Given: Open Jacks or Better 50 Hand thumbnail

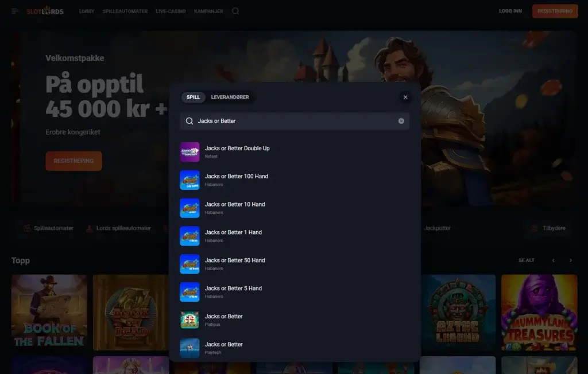Looking at the screenshot, I should (189, 264).
